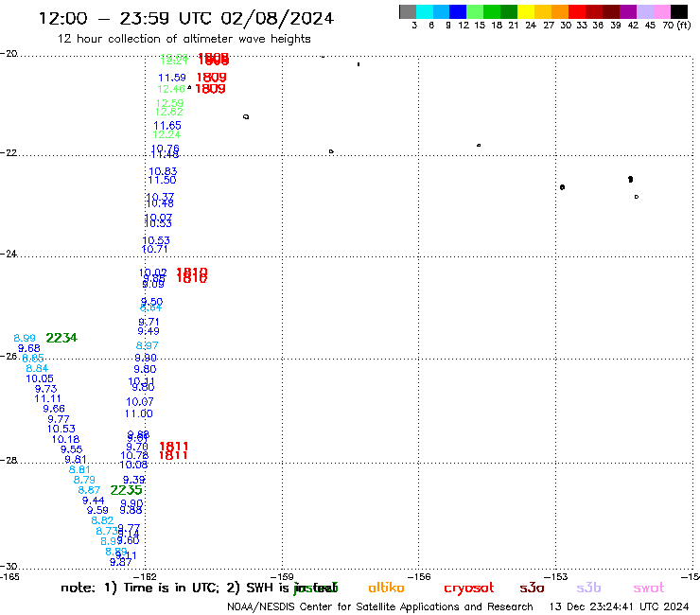
Task: Click the purple swatch in the color scale
Action: (x=628, y=11)
